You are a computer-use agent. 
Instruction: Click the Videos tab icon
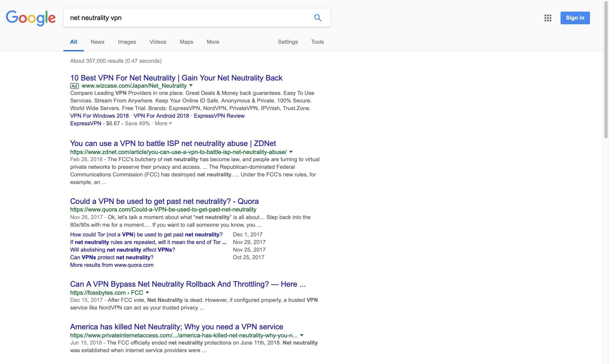[x=157, y=42]
